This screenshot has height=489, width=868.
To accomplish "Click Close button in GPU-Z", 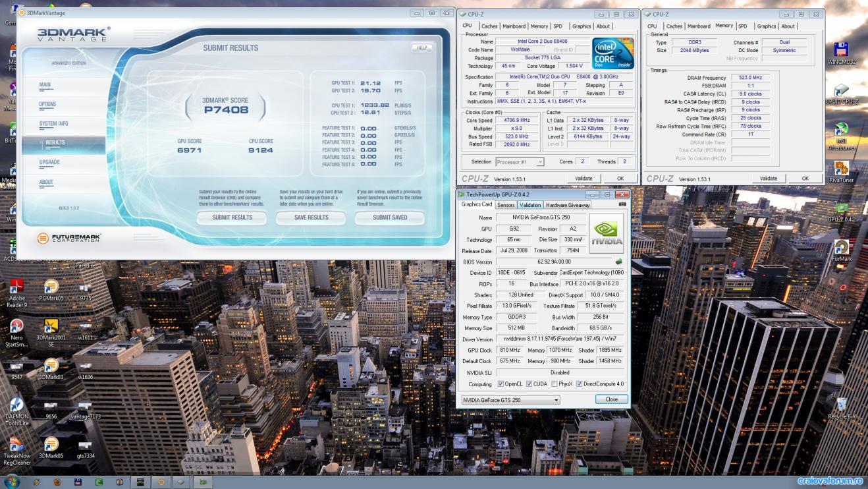I will 612,399.
